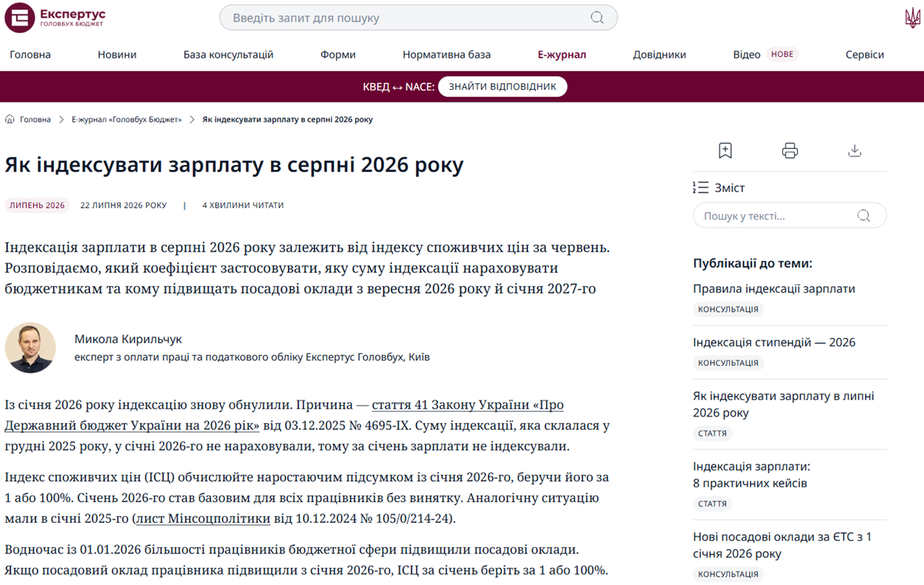Click author name Микола Кирильчук
Viewport: 924px width, 585px height.
tap(129, 339)
